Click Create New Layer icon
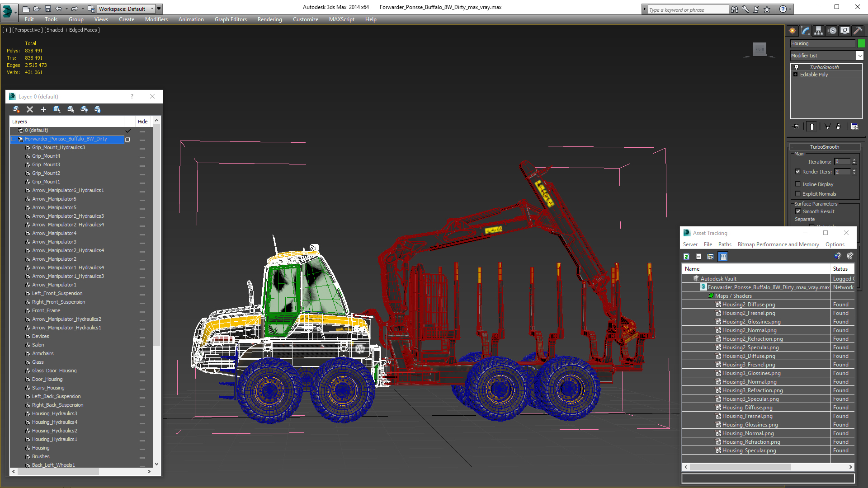Image resolution: width=868 pixels, height=488 pixels. pyautogui.click(x=16, y=109)
